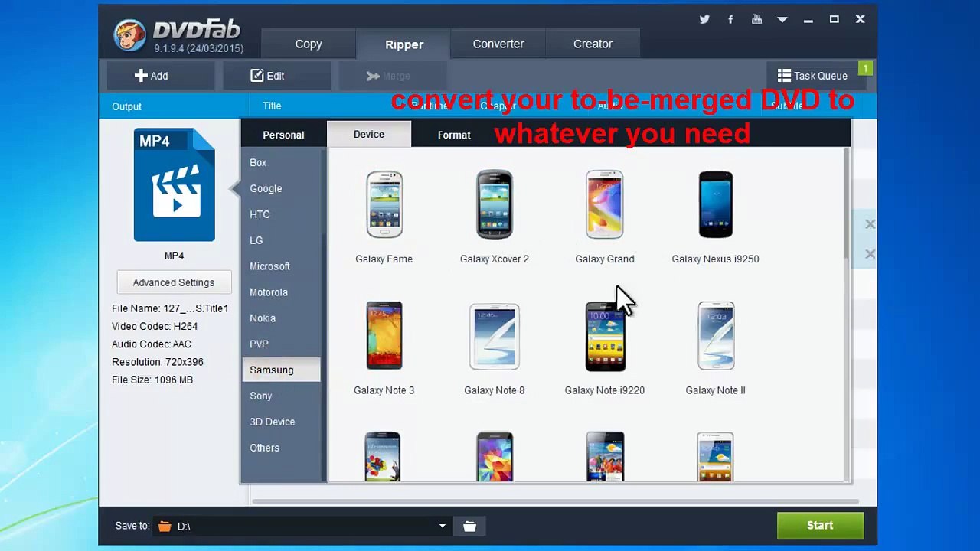The height and width of the screenshot is (551, 980).
Task: Click the DVDFab monkey logo
Action: (x=129, y=35)
